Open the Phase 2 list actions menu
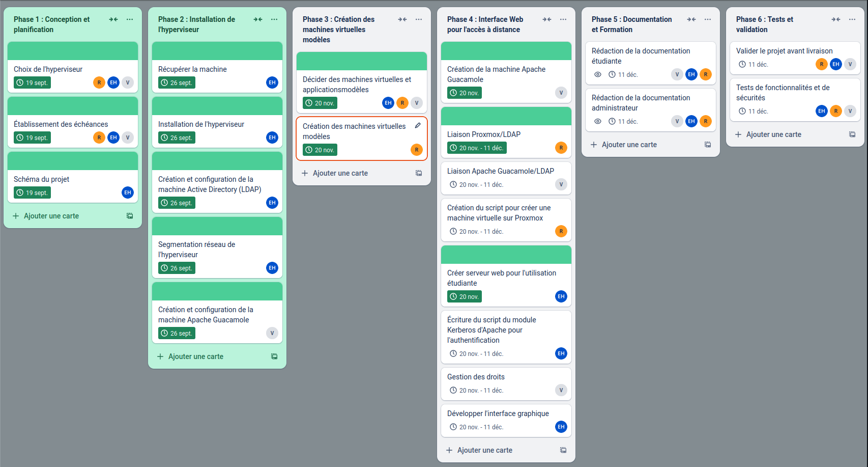 pyautogui.click(x=274, y=19)
